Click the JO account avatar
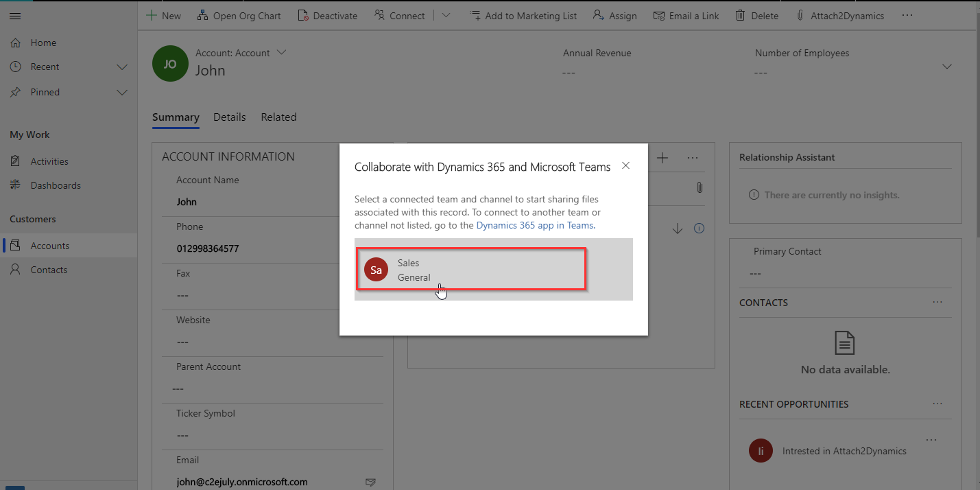Screen dimensions: 980x490 pyautogui.click(x=170, y=64)
